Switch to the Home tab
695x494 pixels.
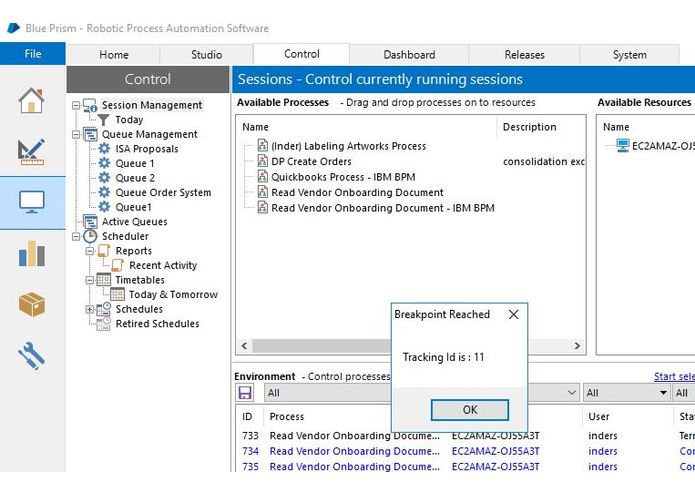tap(114, 54)
